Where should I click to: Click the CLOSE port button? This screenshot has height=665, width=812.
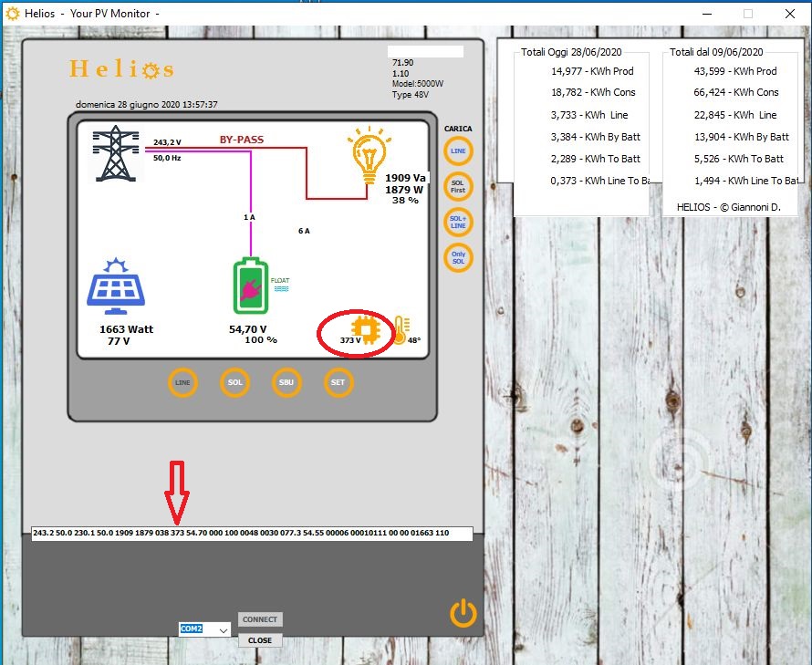[260, 640]
